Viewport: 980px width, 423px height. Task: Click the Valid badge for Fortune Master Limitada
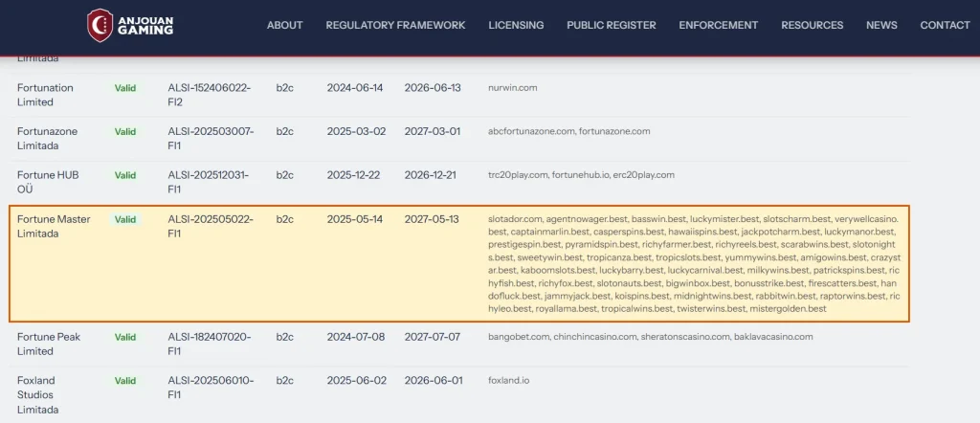point(125,220)
